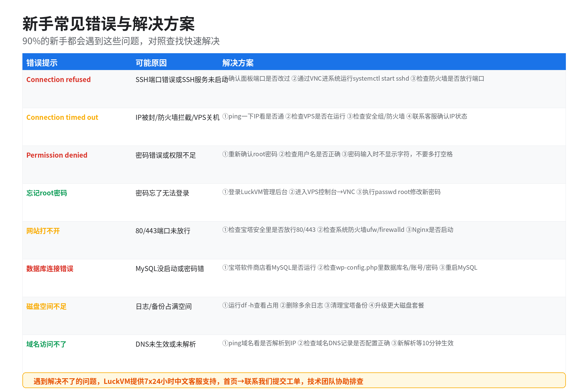Click the solution mentioning systemctl start sshd

pyautogui.click(x=353, y=78)
